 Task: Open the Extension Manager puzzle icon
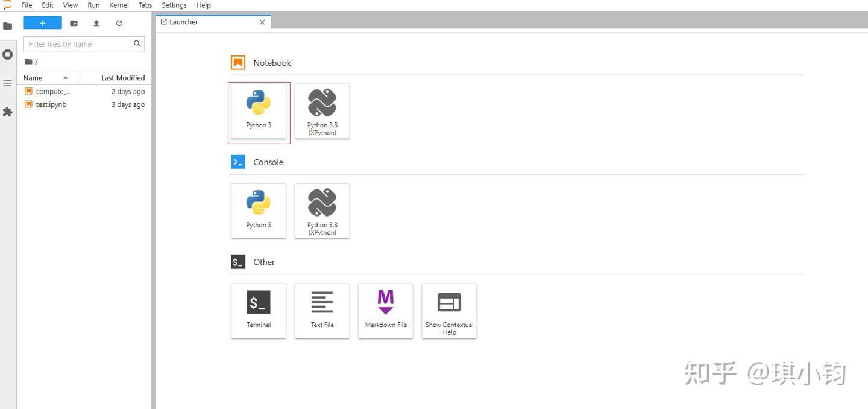coord(8,112)
